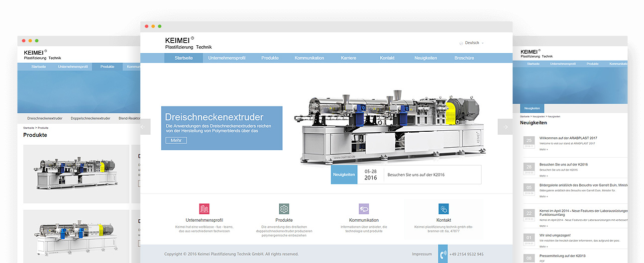Open Neuigkeiten in center window navigation bar
644x263 pixels.
(x=426, y=58)
